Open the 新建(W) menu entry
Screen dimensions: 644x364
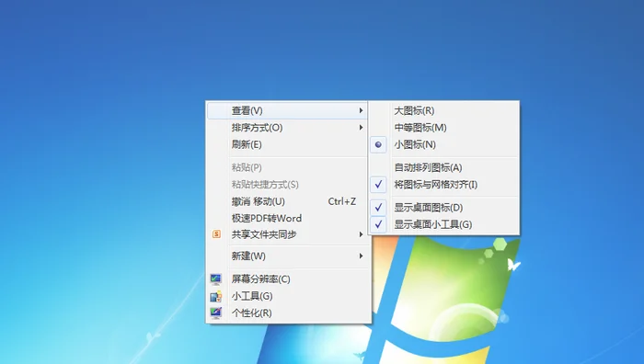coord(287,256)
